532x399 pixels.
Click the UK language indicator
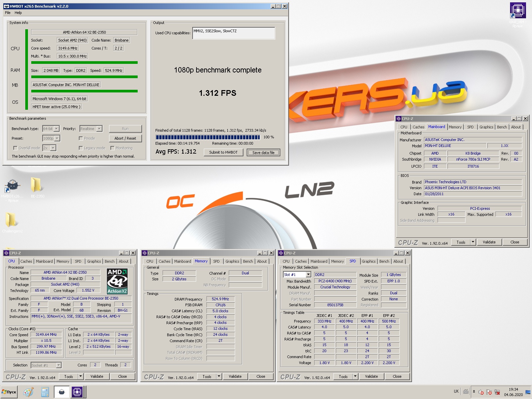(x=456, y=391)
